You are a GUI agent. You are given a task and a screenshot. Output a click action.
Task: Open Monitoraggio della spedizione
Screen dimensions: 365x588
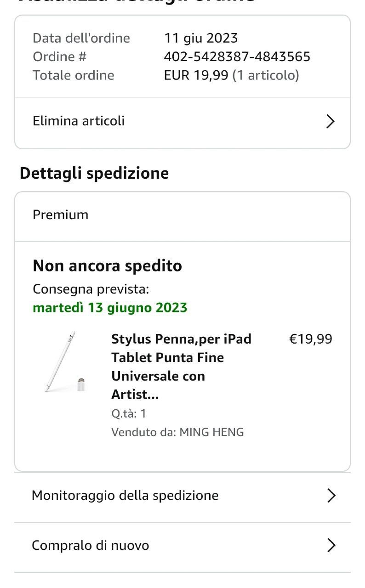pos(125,496)
